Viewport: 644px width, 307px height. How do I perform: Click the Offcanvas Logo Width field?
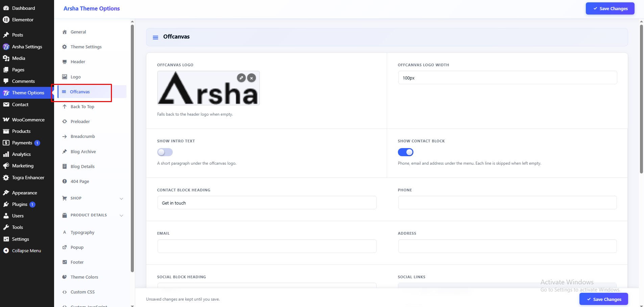click(x=507, y=78)
